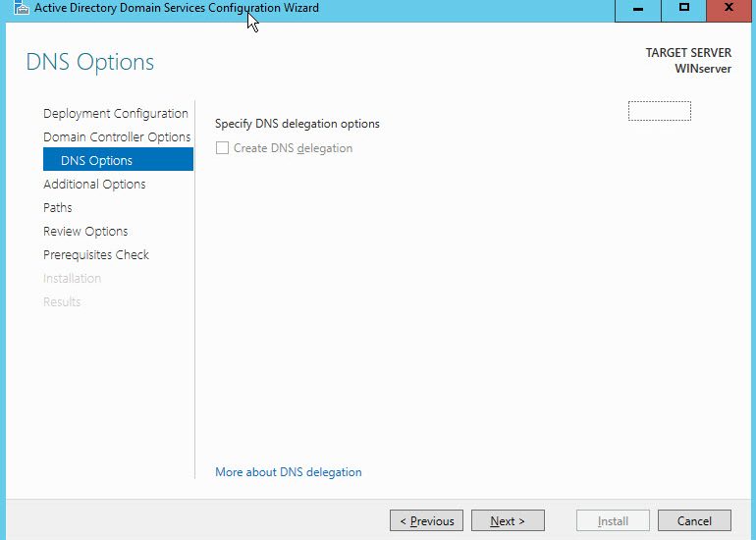Image resolution: width=756 pixels, height=540 pixels.
Task: Click the Installation step in the sidebar
Action: click(x=73, y=278)
